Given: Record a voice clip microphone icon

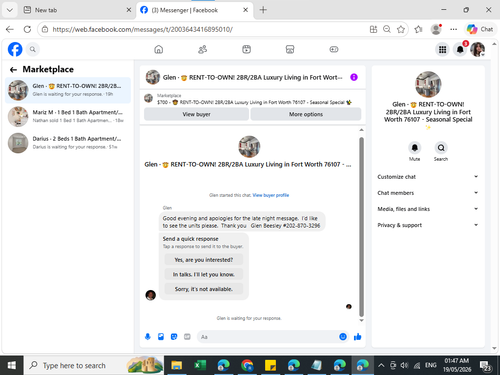Looking at the screenshot, I should click(148, 337).
